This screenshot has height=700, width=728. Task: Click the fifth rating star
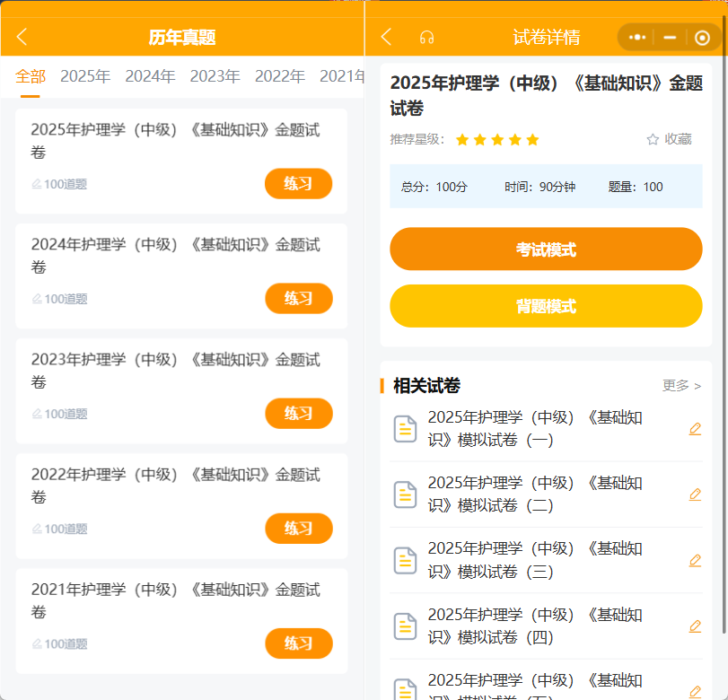(x=532, y=139)
